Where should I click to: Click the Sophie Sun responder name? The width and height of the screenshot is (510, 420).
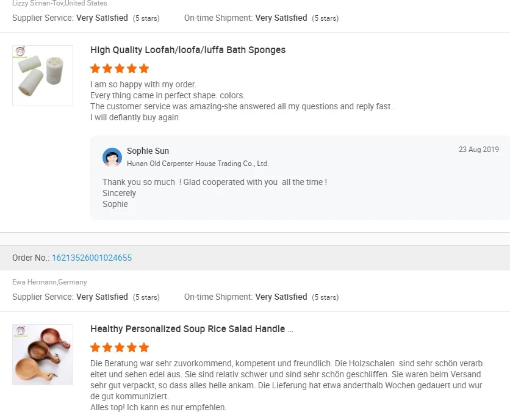coord(148,151)
